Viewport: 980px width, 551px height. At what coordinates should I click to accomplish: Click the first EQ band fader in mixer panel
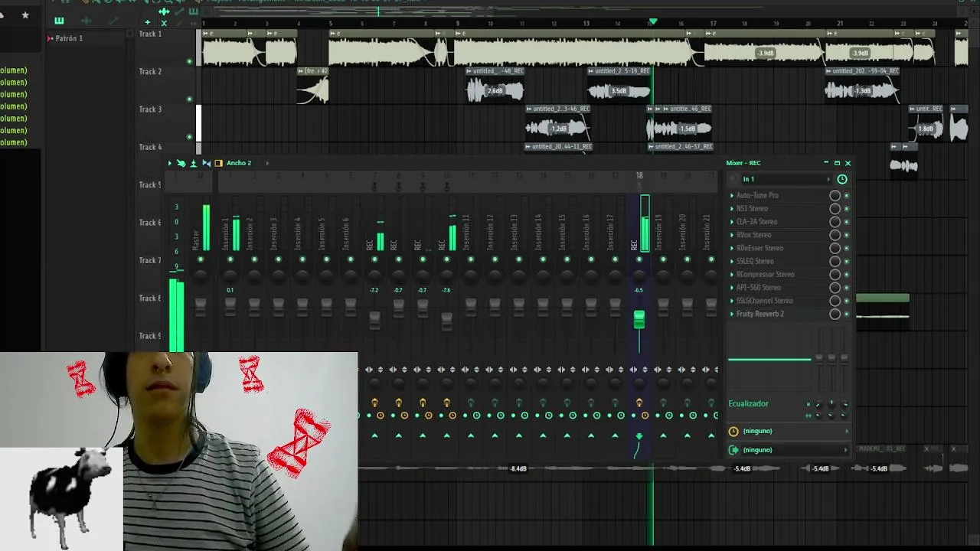tap(818, 358)
